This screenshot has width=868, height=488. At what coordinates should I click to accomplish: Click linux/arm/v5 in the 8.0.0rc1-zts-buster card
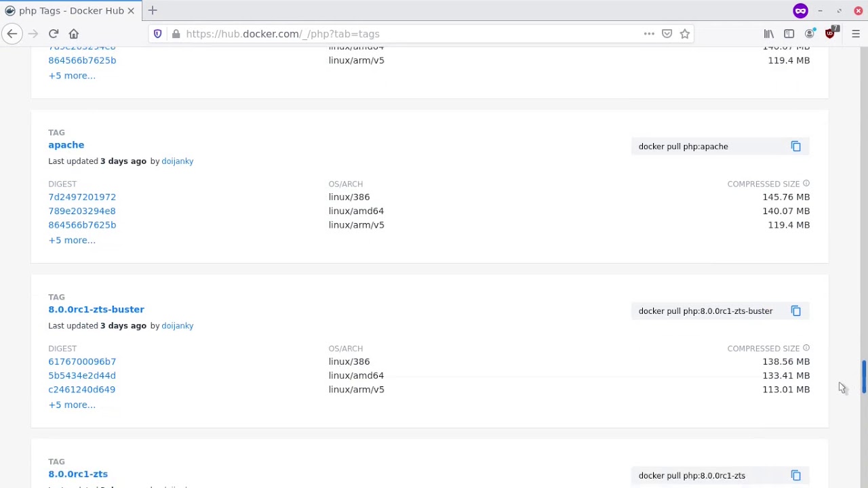(357, 390)
